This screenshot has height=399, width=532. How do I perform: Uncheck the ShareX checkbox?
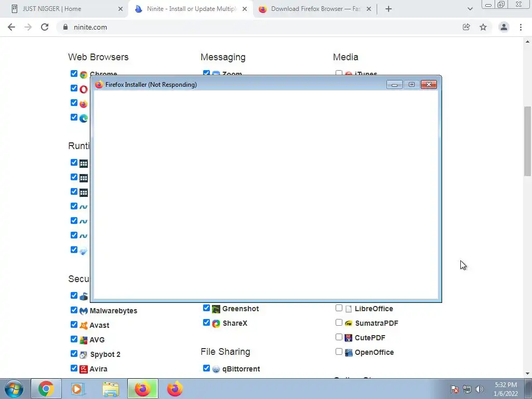coord(206,322)
